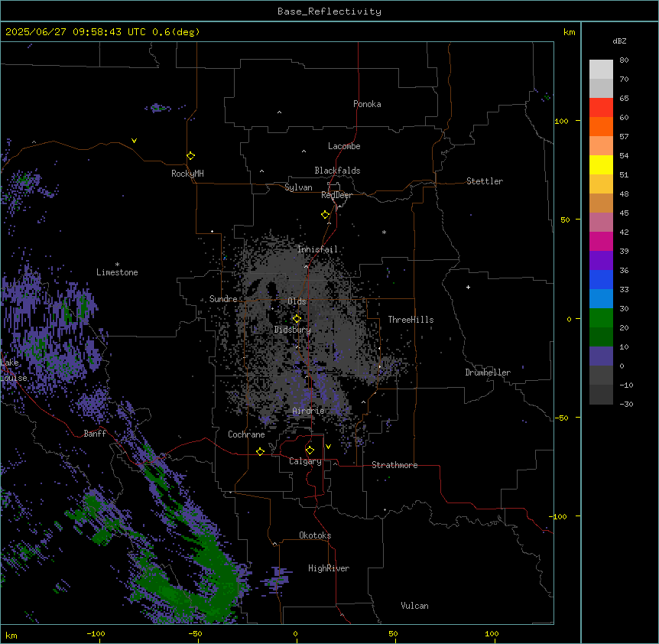Click the Innisfail city label

click(x=317, y=249)
